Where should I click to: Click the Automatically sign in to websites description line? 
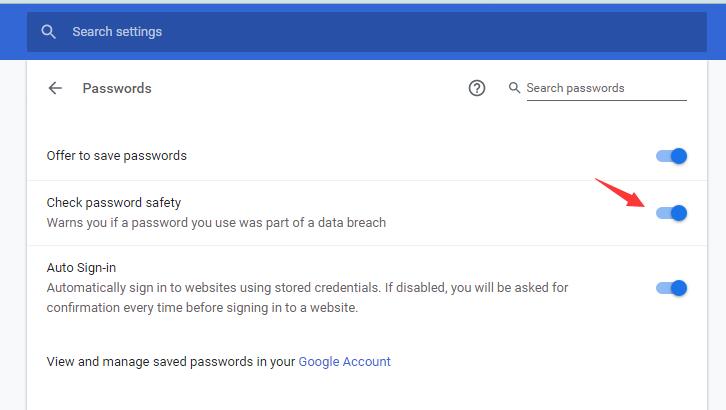(307, 287)
